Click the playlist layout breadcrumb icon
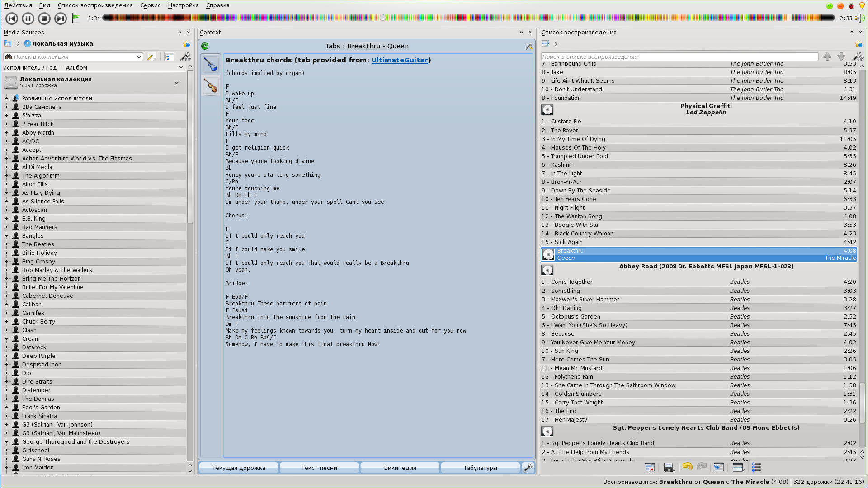This screenshot has width=868, height=488. [546, 43]
